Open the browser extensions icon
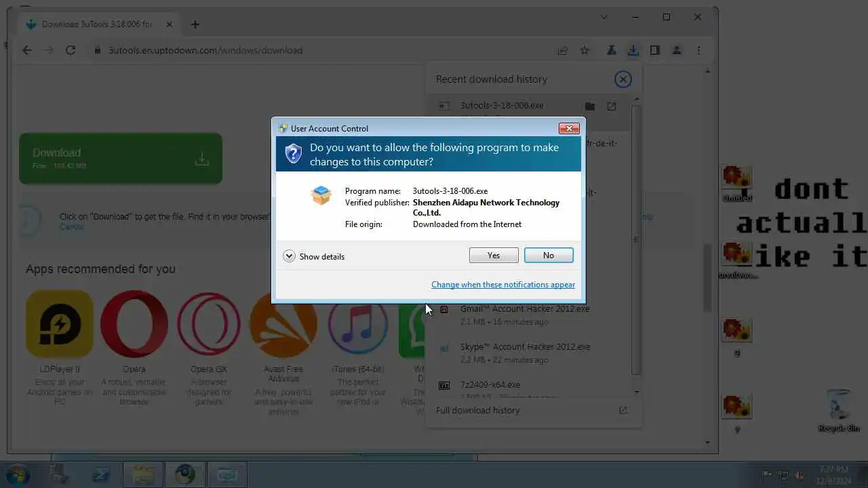The width and height of the screenshot is (868, 488). tap(612, 50)
